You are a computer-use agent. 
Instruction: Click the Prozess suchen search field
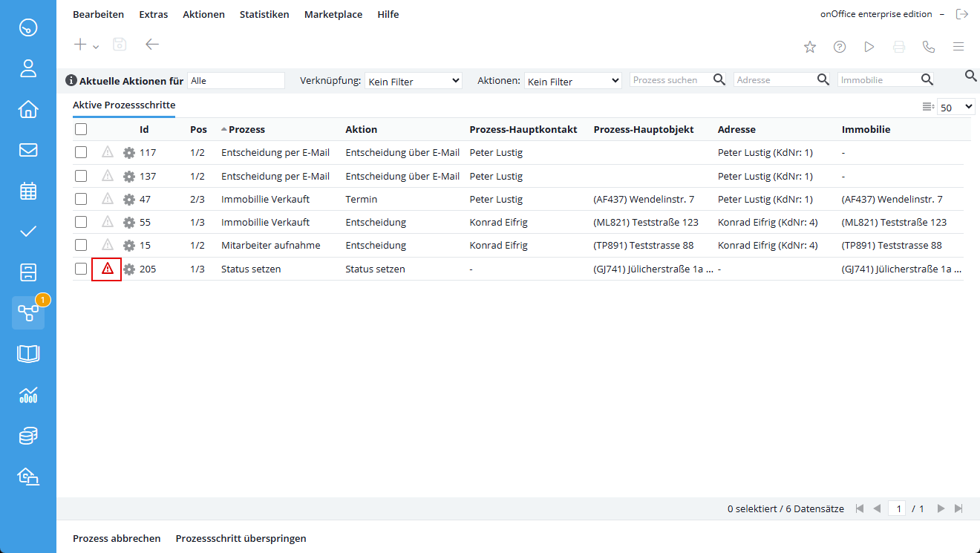(x=670, y=80)
